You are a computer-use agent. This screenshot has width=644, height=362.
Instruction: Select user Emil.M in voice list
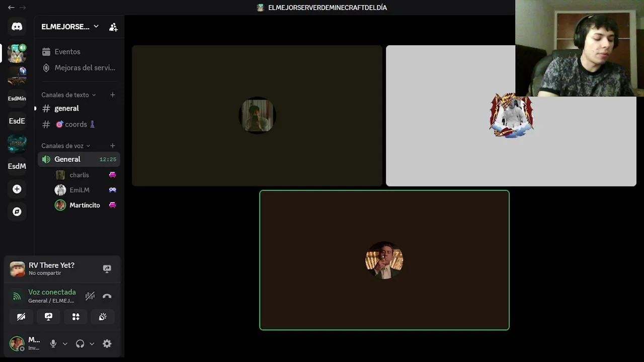[79, 190]
